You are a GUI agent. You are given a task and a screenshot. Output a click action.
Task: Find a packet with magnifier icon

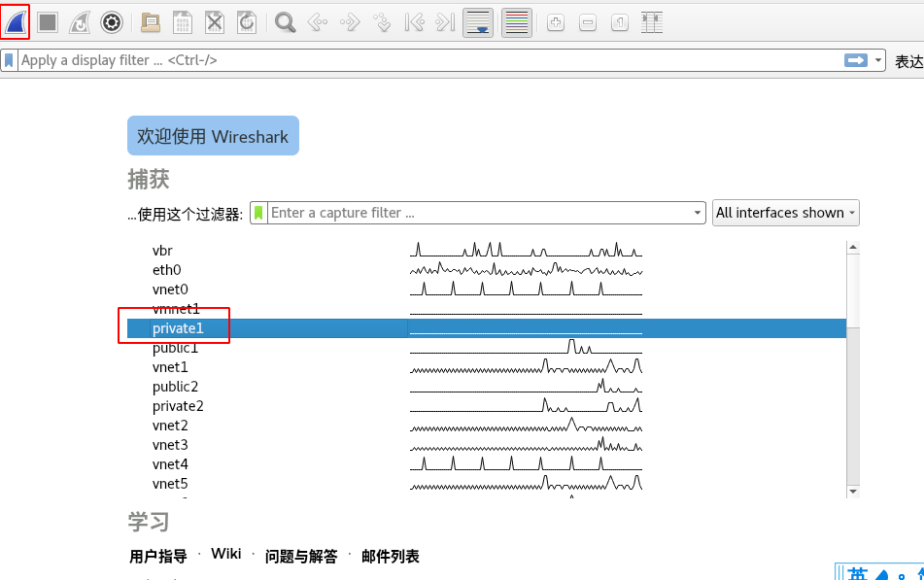(286, 22)
